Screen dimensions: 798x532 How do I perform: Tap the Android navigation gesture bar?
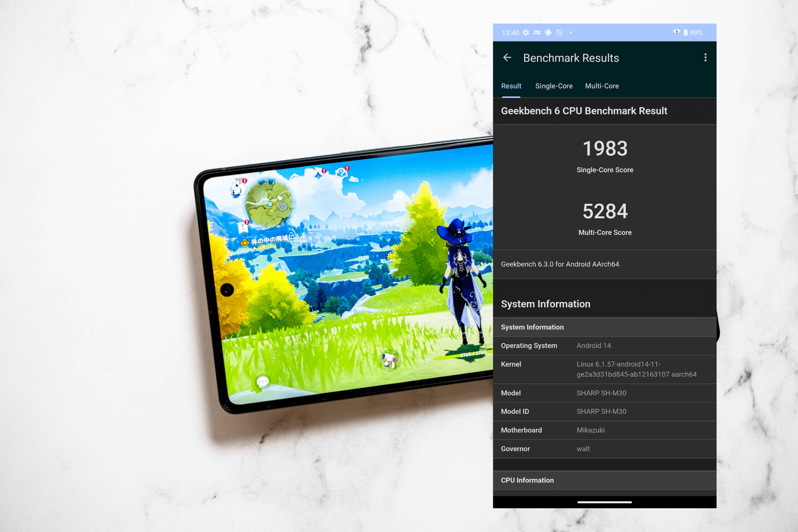(x=604, y=502)
